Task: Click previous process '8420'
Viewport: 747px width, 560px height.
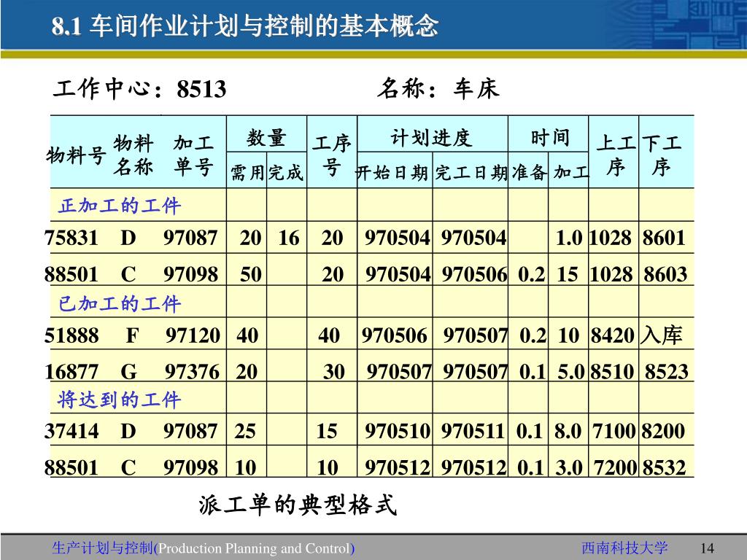Action: 613,335
